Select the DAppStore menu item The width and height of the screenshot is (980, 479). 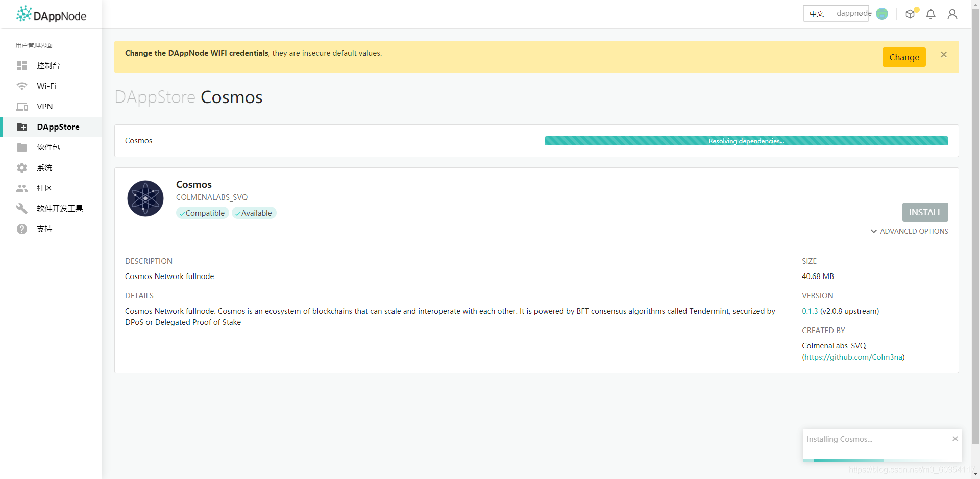point(52,127)
